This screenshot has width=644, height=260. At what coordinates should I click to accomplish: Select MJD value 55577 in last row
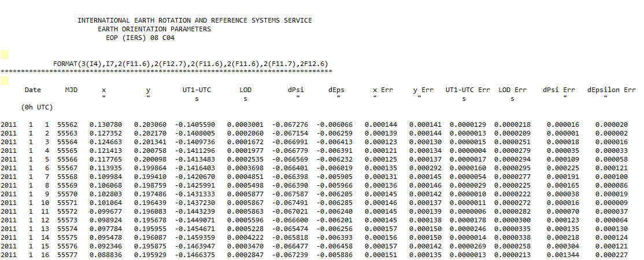pos(68,255)
